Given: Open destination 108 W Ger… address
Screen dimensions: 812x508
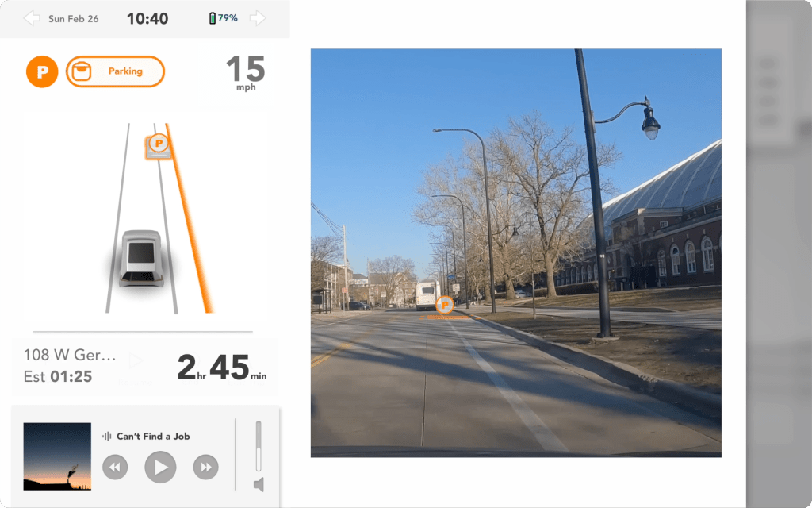Looking at the screenshot, I should click(x=70, y=355).
